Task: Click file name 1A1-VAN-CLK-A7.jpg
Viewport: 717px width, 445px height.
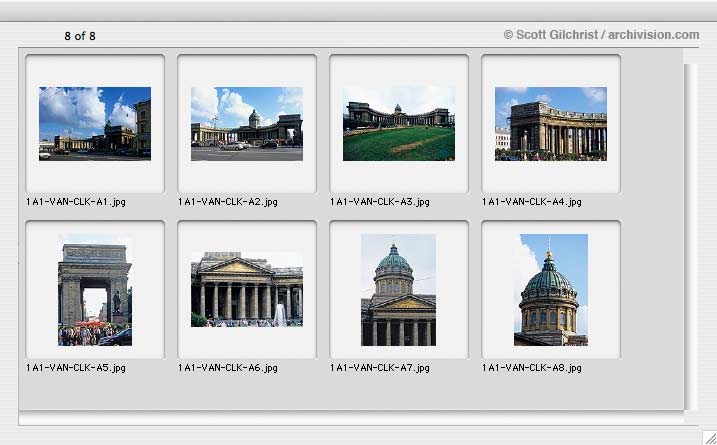Action: (x=380, y=368)
